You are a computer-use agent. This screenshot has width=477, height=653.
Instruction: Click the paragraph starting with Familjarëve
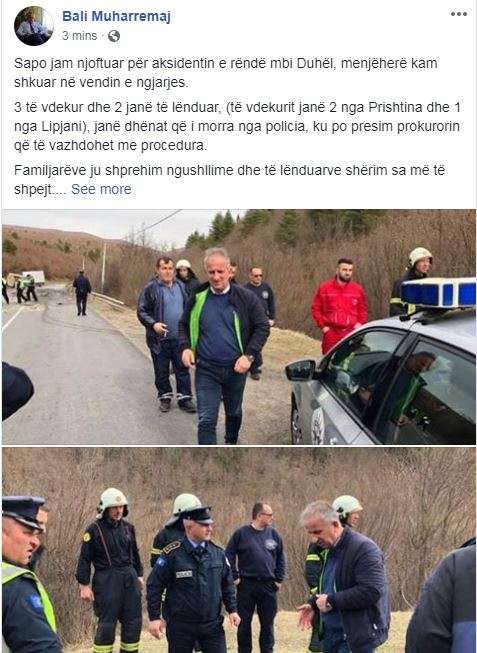pyautogui.click(x=230, y=179)
